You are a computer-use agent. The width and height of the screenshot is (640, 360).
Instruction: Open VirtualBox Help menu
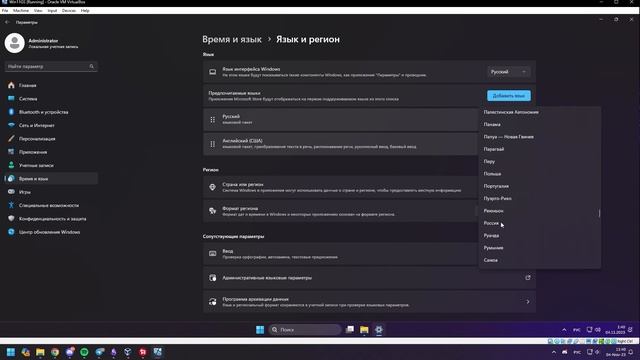coord(85,11)
